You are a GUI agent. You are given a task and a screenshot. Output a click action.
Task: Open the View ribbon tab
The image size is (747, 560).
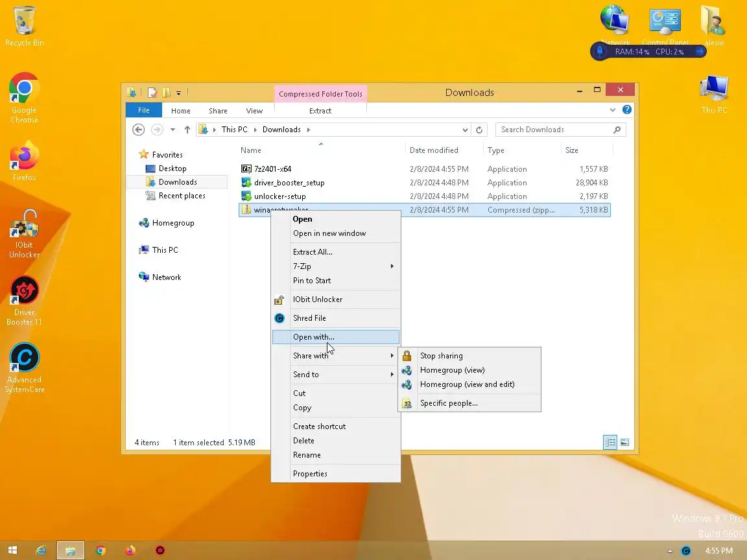(x=254, y=110)
